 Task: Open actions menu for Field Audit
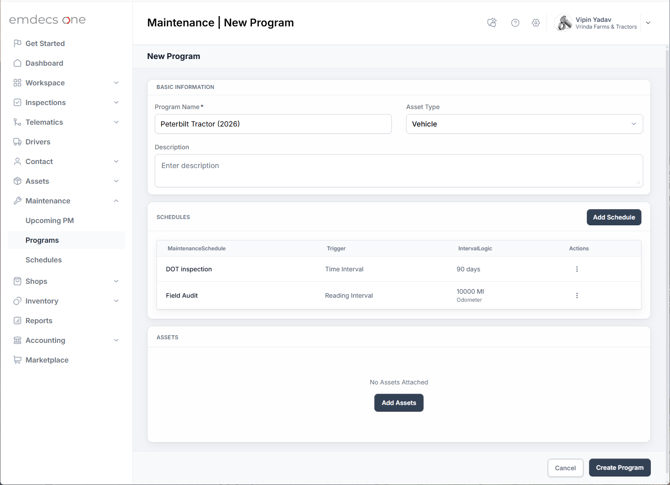tap(577, 295)
